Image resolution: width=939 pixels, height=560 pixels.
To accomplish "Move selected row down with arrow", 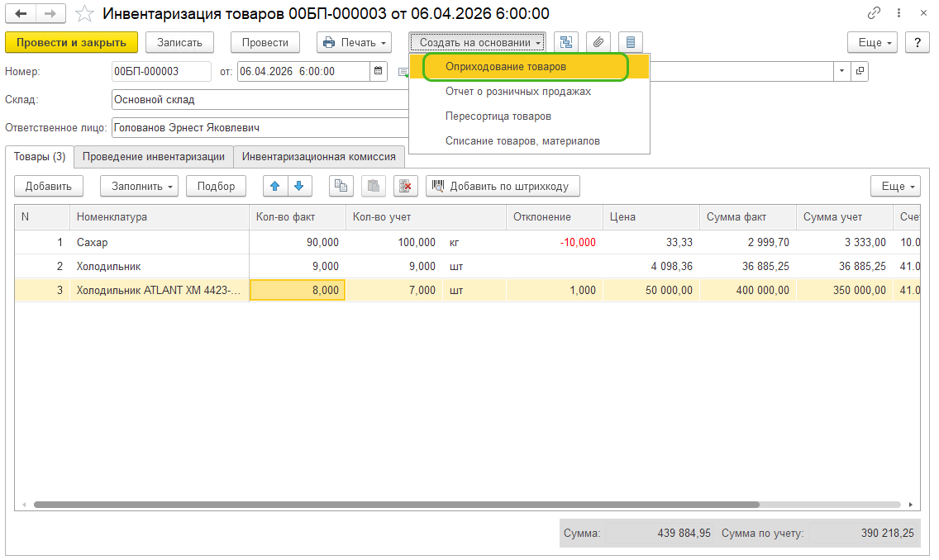I will point(298,186).
